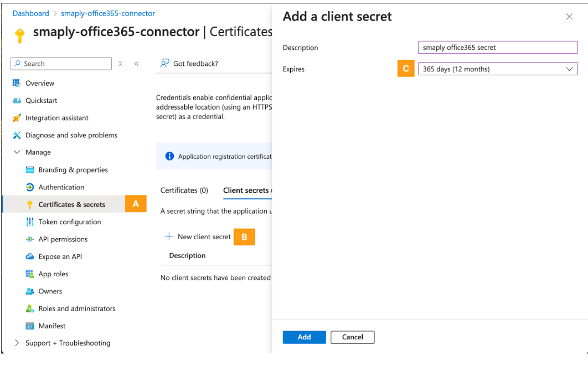Click the magnifier icon in Search box
Screen dimensions: 588x382
pos(17,64)
